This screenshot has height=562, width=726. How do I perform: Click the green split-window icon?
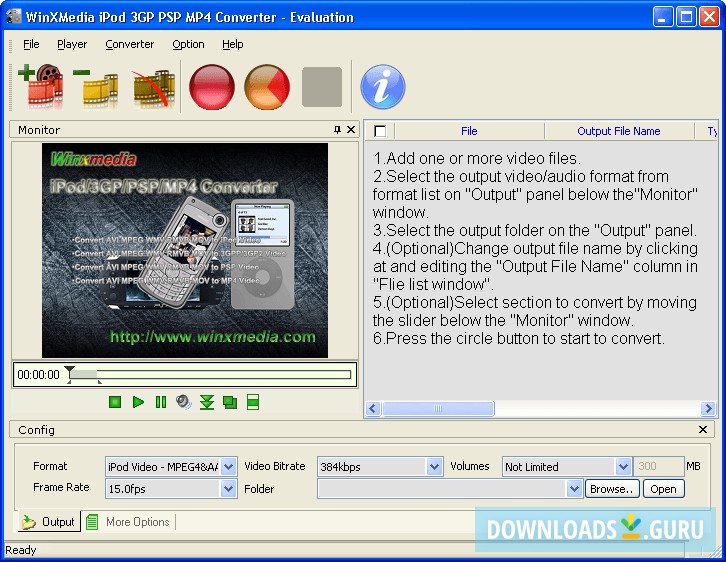click(253, 402)
